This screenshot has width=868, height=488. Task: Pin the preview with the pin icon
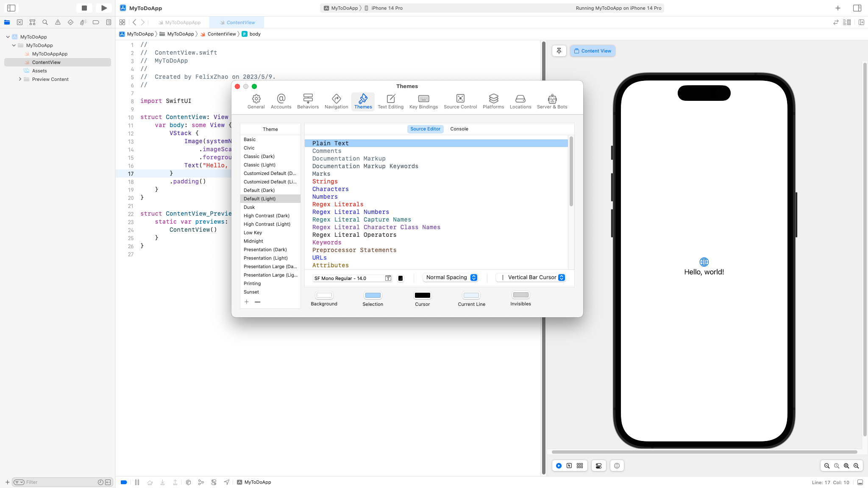click(x=559, y=51)
